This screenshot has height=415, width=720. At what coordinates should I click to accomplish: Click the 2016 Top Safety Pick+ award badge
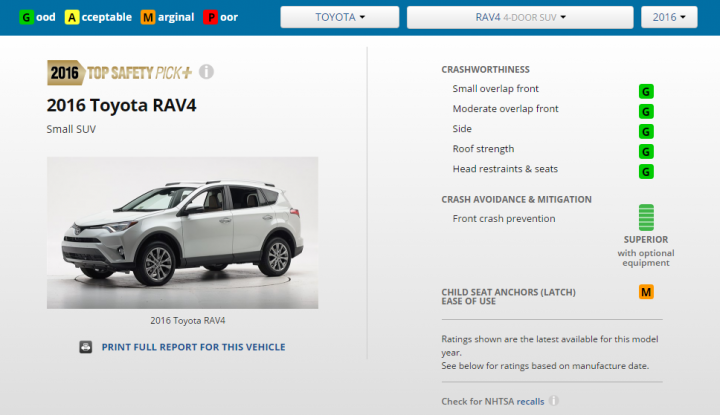tap(119, 73)
